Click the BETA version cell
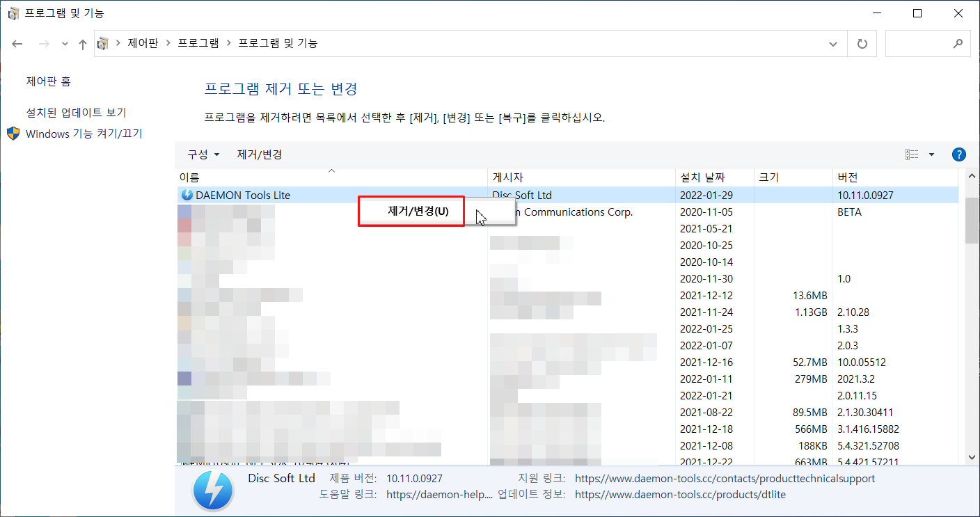The image size is (980, 517). coord(849,212)
